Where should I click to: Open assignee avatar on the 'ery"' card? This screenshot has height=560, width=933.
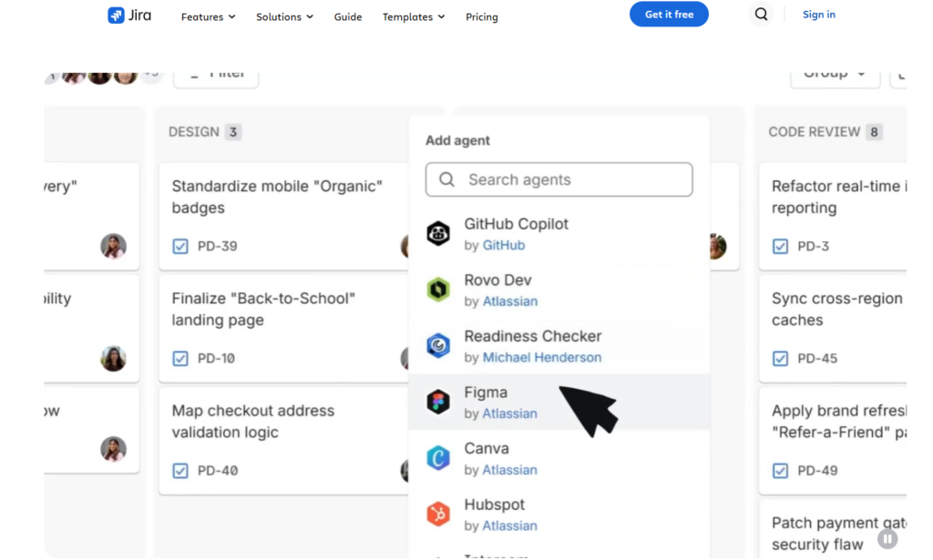pyautogui.click(x=113, y=246)
